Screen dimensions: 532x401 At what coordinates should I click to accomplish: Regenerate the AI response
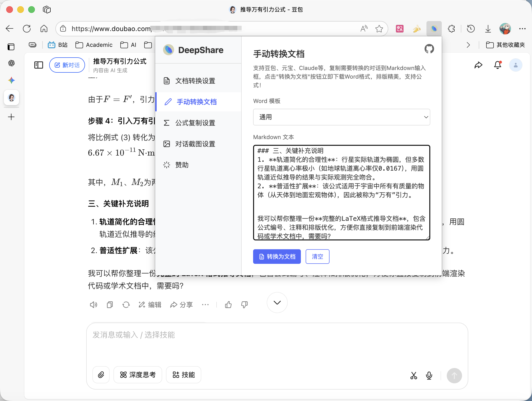click(x=126, y=305)
